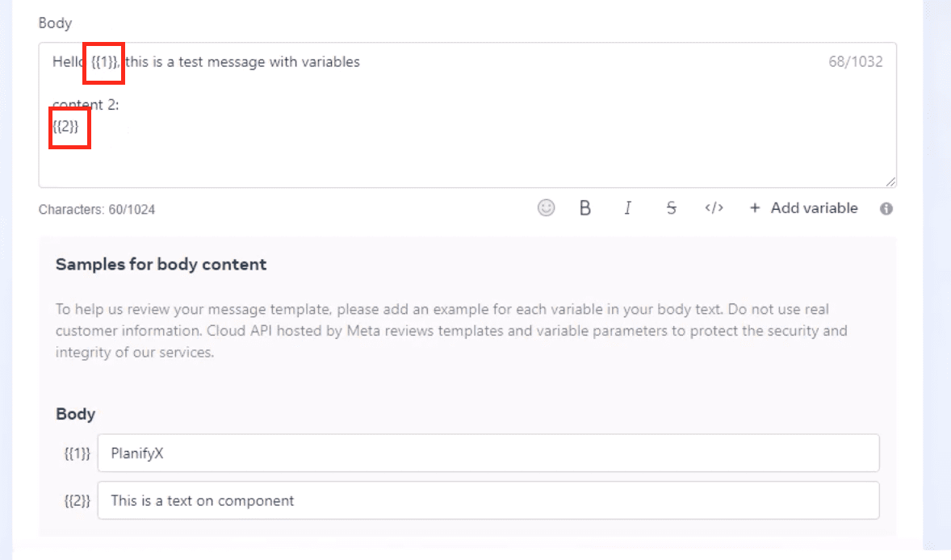Click {{2}} placeholder under content 2 line
Image resolution: width=951 pixels, height=560 pixels.
coord(66,126)
